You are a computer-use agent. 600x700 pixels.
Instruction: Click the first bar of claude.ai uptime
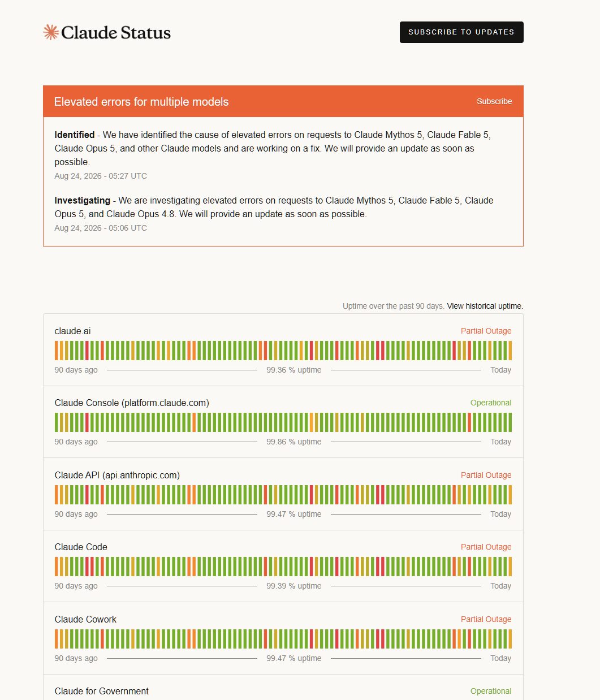click(57, 351)
